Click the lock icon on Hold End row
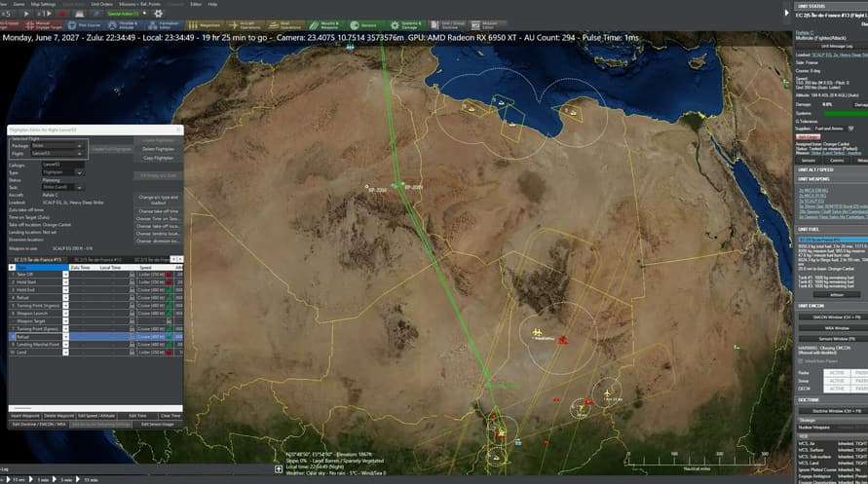The width and height of the screenshot is (868, 484). pyautogui.click(x=132, y=290)
